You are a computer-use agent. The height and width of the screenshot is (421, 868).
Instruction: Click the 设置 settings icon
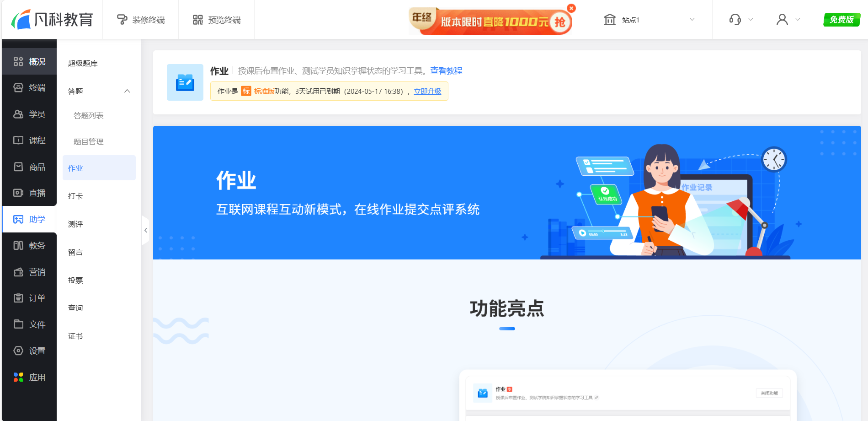[x=18, y=351]
